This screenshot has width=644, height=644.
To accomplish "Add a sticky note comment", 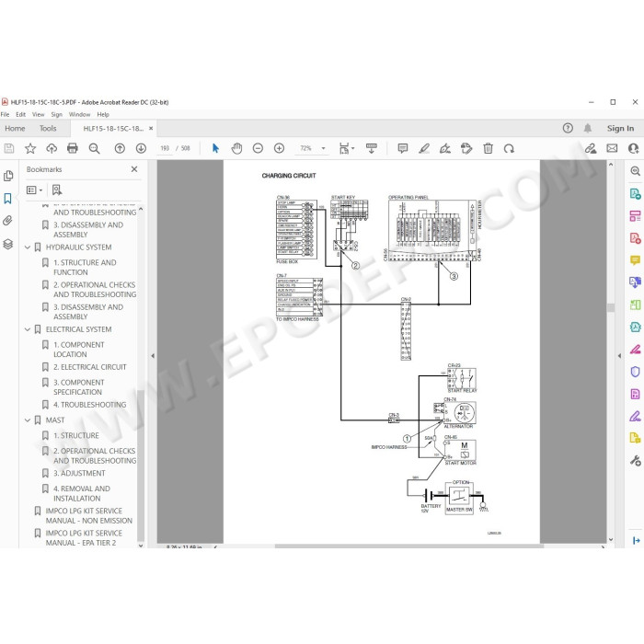I will click(403, 148).
